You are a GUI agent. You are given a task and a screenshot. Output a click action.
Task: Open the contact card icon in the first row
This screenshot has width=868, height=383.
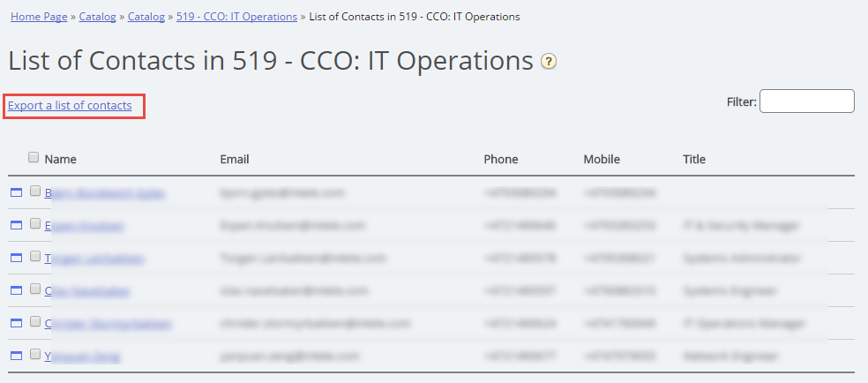pyautogui.click(x=16, y=192)
